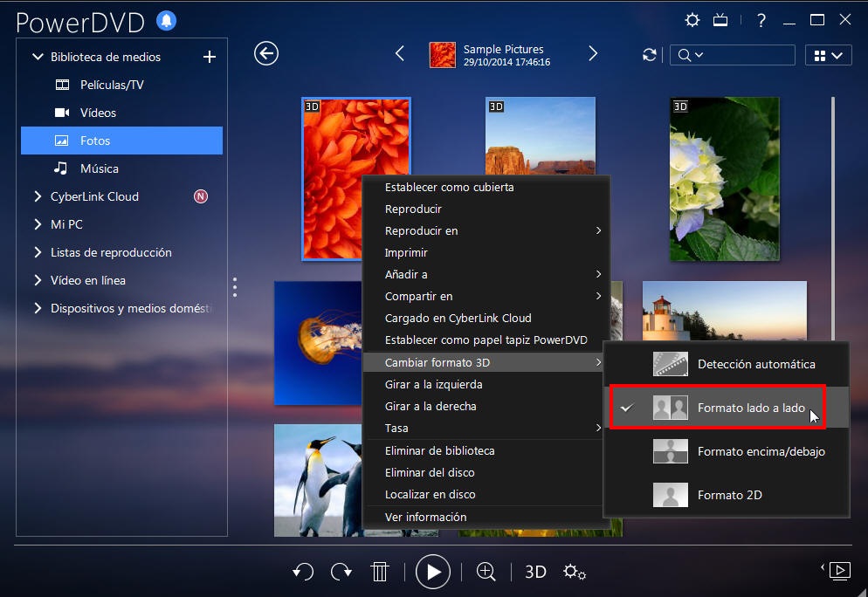Open the settings gear in title bar
This screenshot has height=597, width=868.
coord(692,20)
